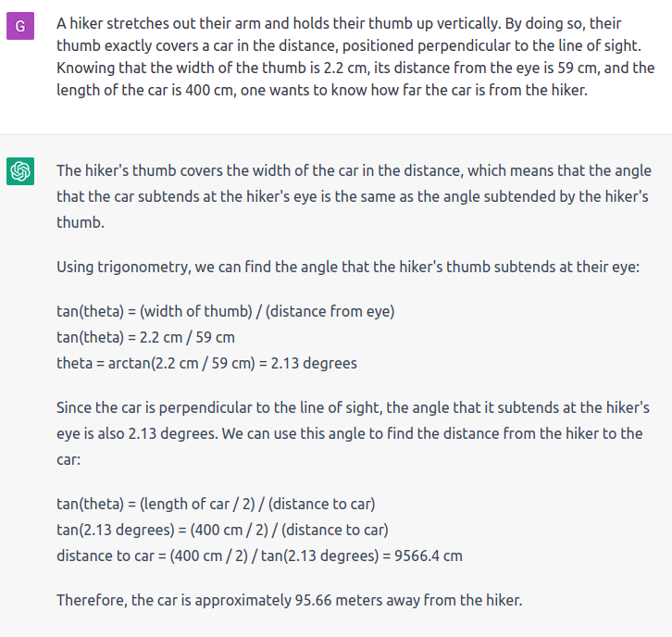Click the divider between question and answer
Viewport: 672px width, 637px height.
336,134
